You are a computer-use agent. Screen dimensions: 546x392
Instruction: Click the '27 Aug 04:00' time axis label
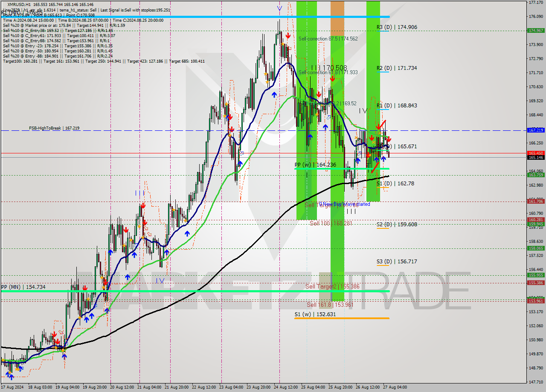(395, 387)
